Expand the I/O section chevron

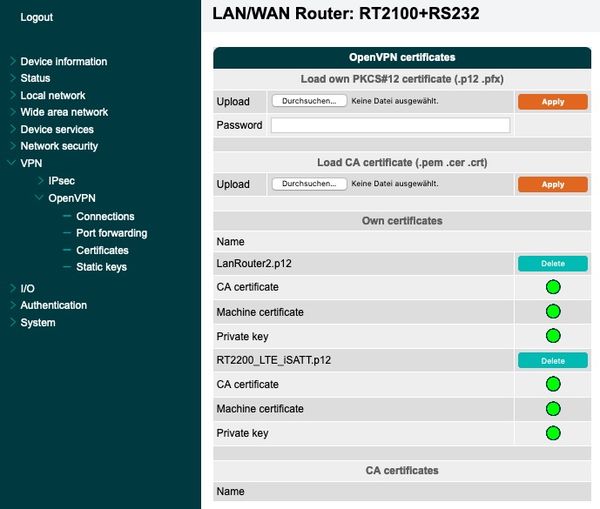coord(13,288)
